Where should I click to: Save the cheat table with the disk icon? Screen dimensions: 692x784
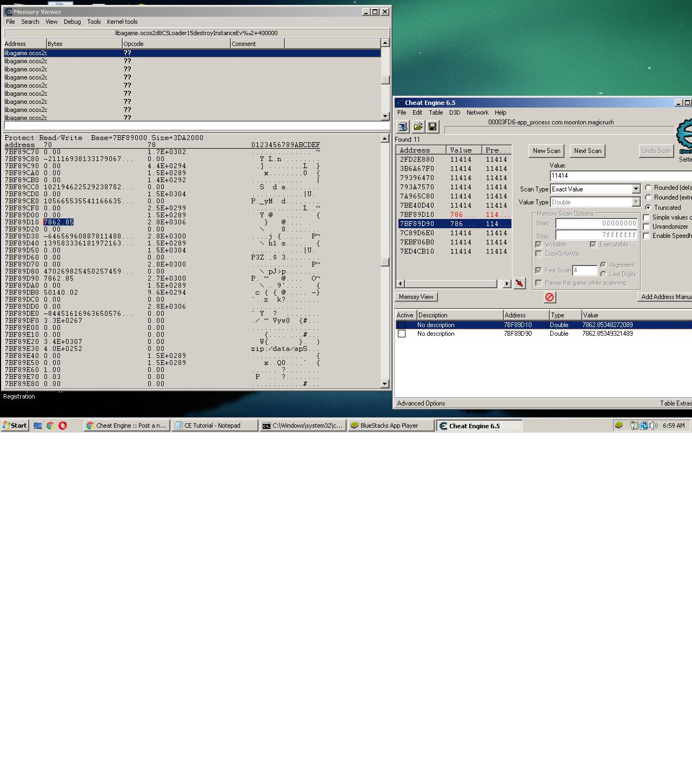(x=432, y=127)
